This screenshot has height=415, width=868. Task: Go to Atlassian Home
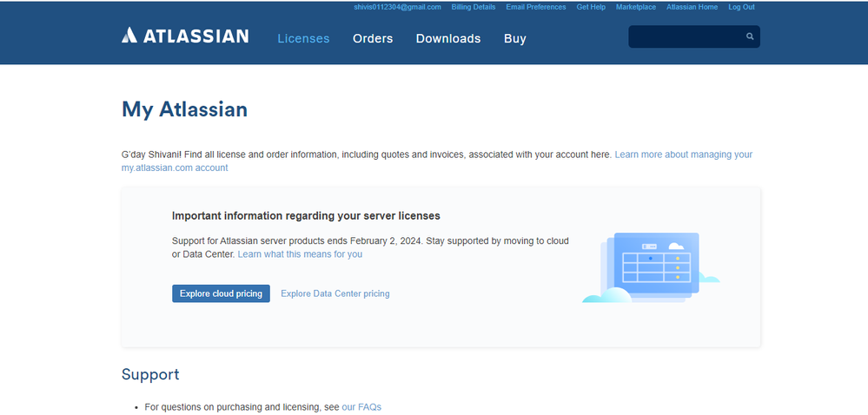(x=692, y=7)
